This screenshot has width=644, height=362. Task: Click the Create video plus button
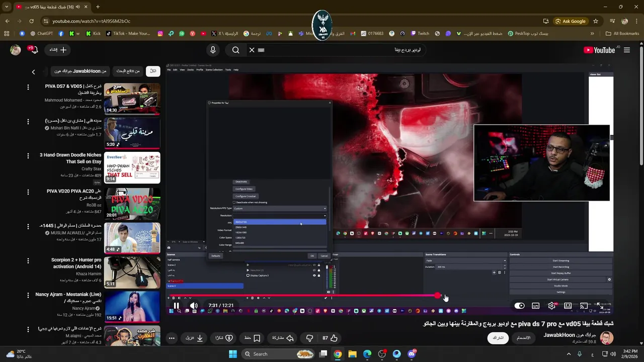click(x=58, y=50)
